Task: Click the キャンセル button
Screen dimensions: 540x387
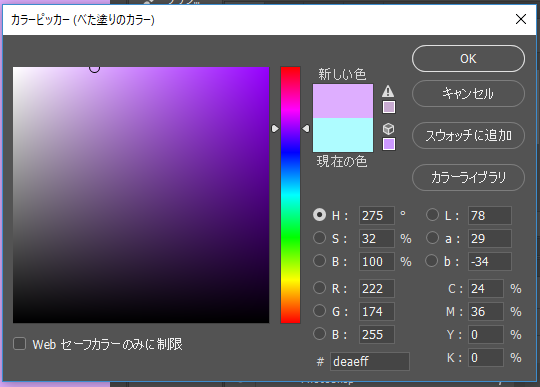Action: tap(468, 93)
